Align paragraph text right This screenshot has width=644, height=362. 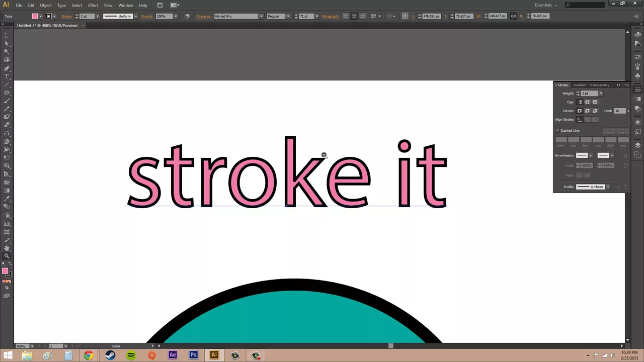(362, 16)
